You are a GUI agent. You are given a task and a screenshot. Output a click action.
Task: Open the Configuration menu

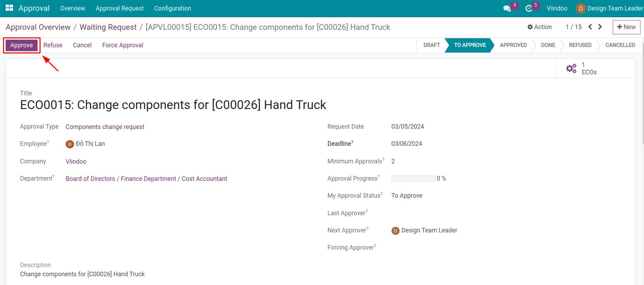coord(173,8)
